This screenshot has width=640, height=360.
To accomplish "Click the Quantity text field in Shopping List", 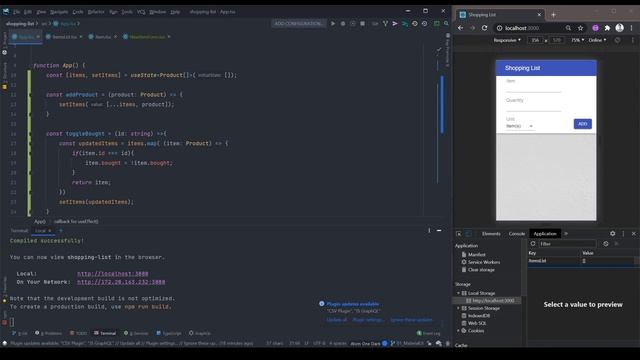I will (x=533, y=107).
